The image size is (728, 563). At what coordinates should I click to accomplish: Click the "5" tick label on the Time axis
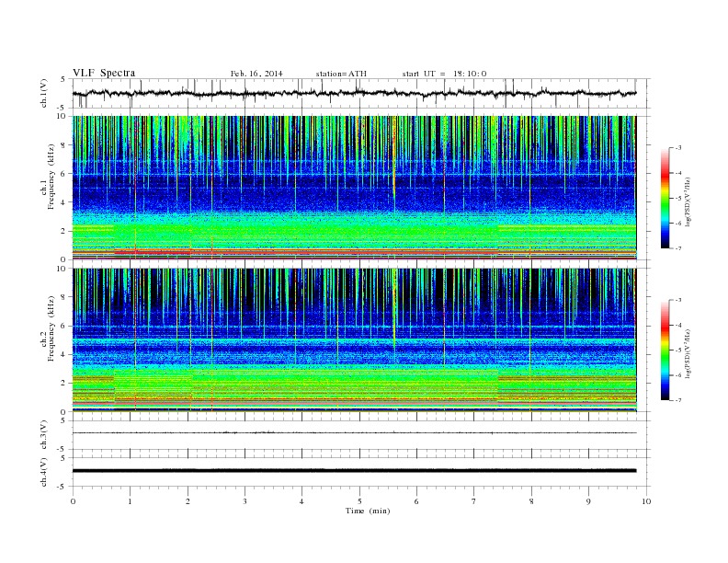[359, 501]
